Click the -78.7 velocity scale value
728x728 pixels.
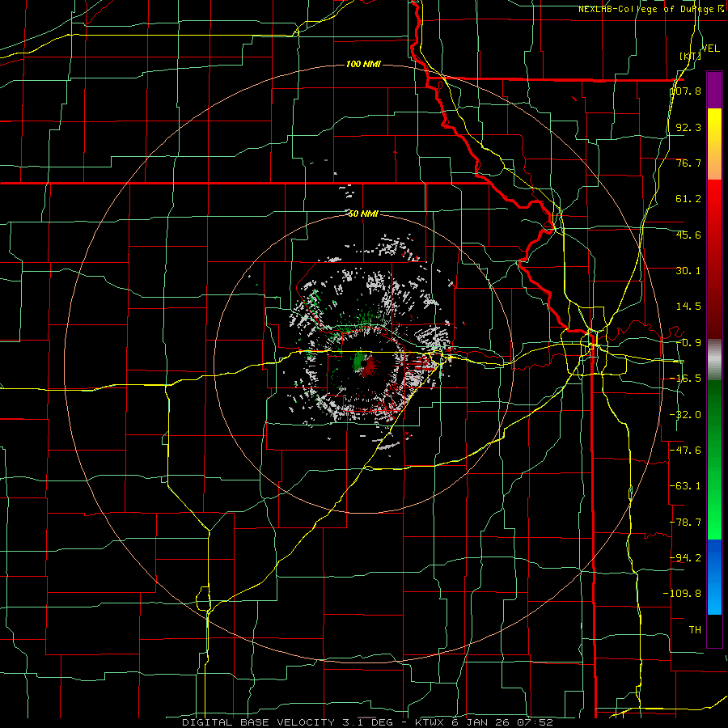(686, 523)
